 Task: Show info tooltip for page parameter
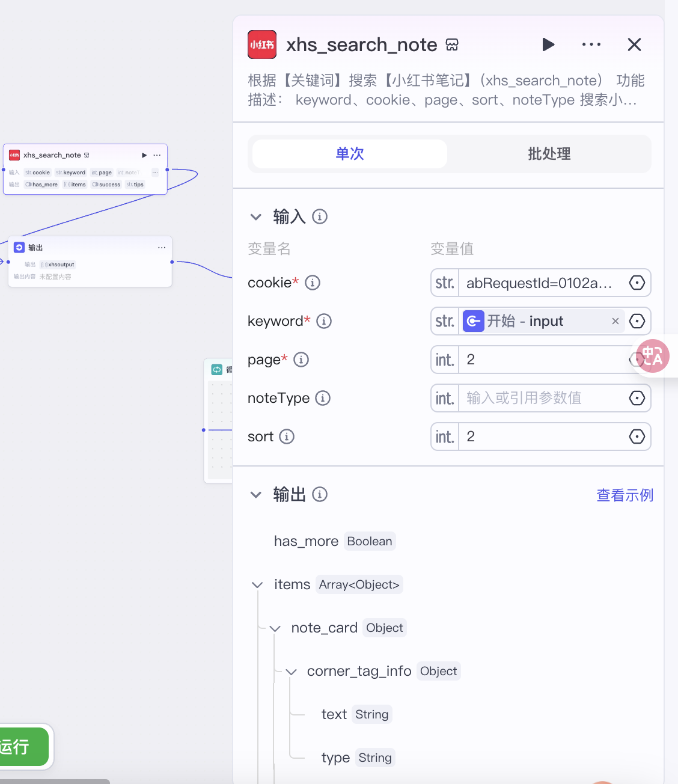[301, 360]
